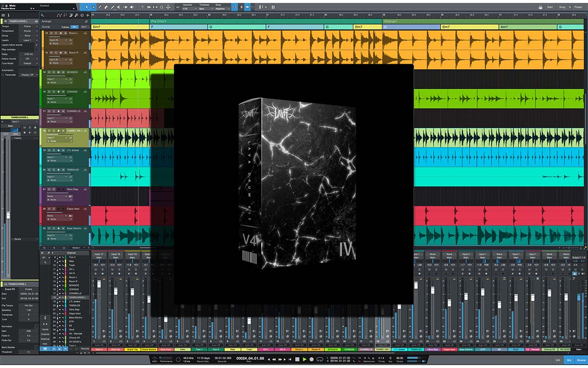Open the Group None dropdown
This screenshot has width=588, height=368.
28,36
